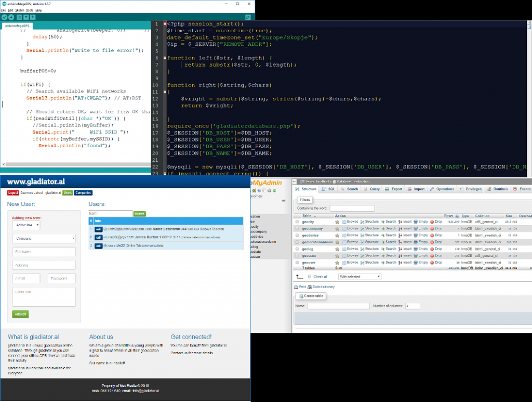Open the Export tab in phpMyAdmin

[x=394, y=189]
